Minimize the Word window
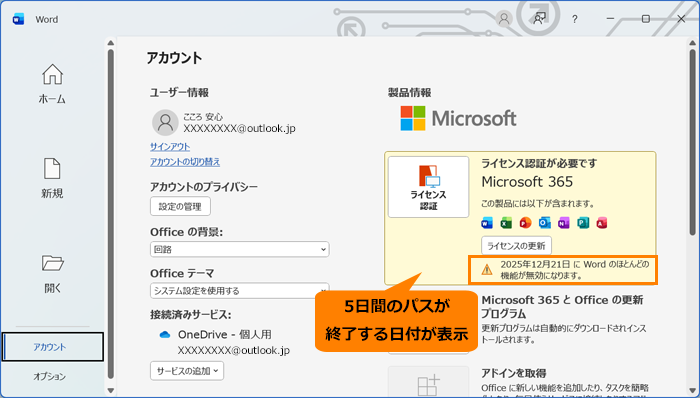The height and width of the screenshot is (398, 700). coord(610,19)
